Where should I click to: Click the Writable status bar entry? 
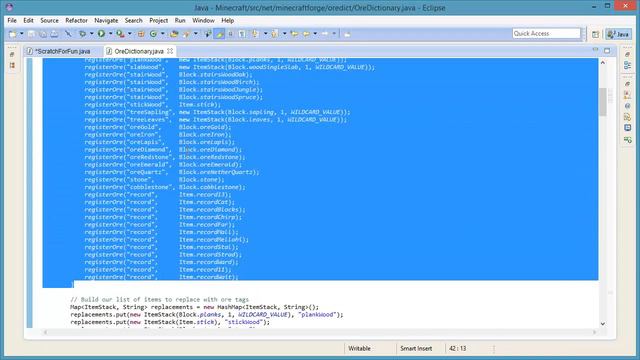[360, 349]
